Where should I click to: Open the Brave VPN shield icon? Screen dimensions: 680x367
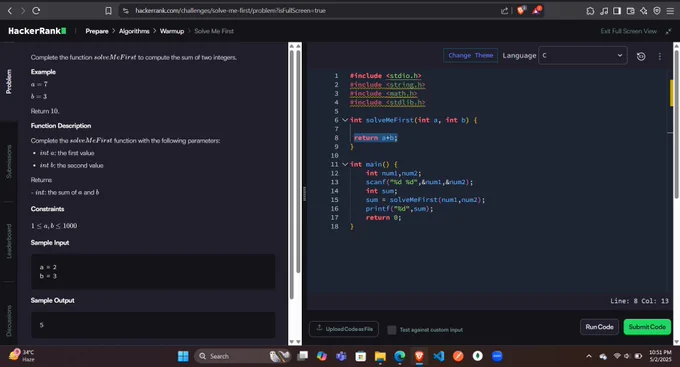pyautogui.click(x=657, y=11)
